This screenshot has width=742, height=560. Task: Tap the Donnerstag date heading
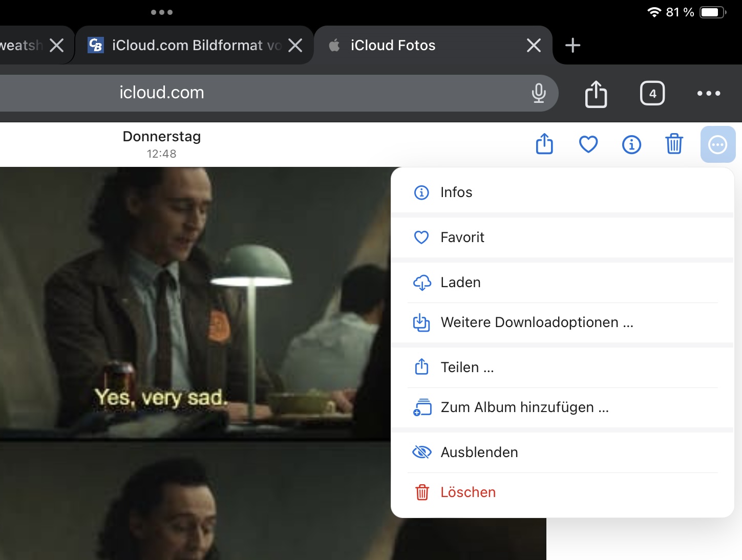(162, 137)
